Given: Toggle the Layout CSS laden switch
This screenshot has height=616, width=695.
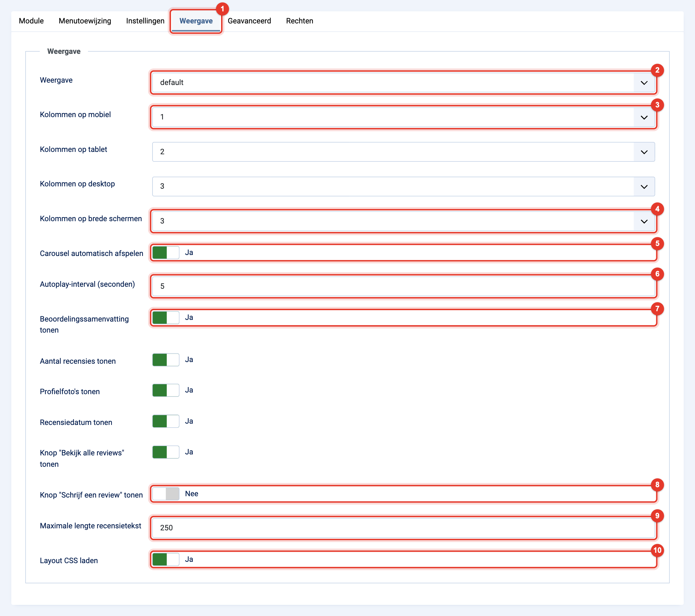Looking at the screenshot, I should [x=166, y=559].
